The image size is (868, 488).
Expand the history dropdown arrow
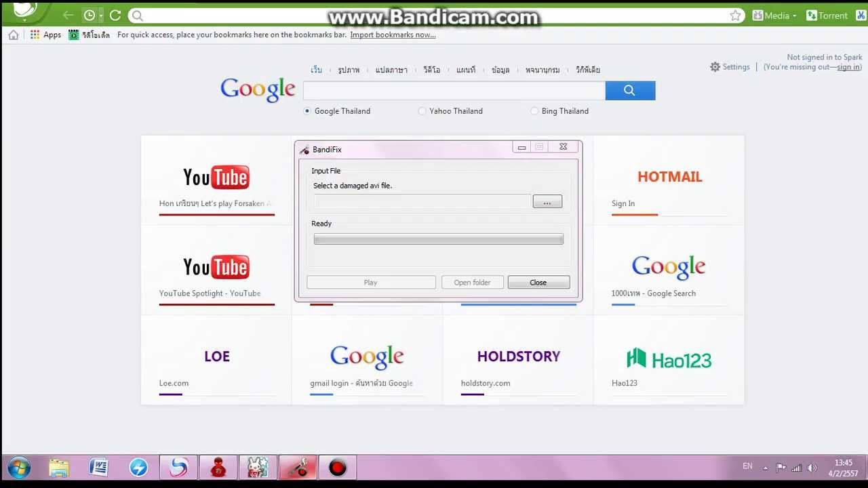click(101, 16)
